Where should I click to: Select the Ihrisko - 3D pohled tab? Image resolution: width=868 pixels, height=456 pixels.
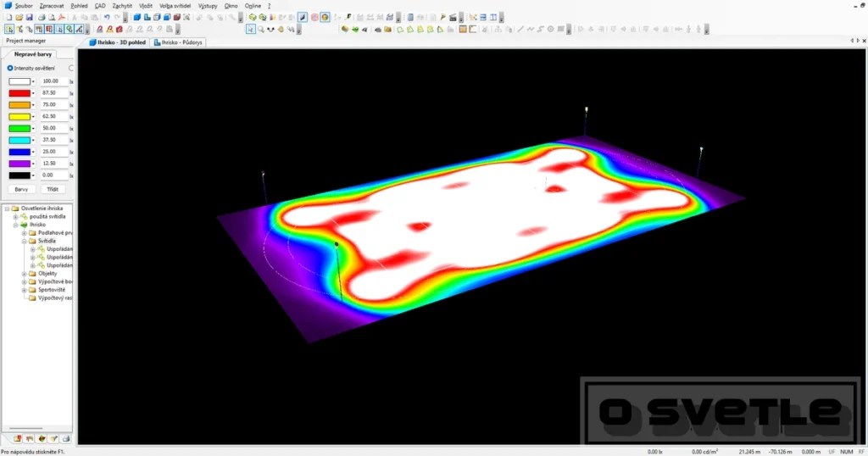tap(118, 42)
